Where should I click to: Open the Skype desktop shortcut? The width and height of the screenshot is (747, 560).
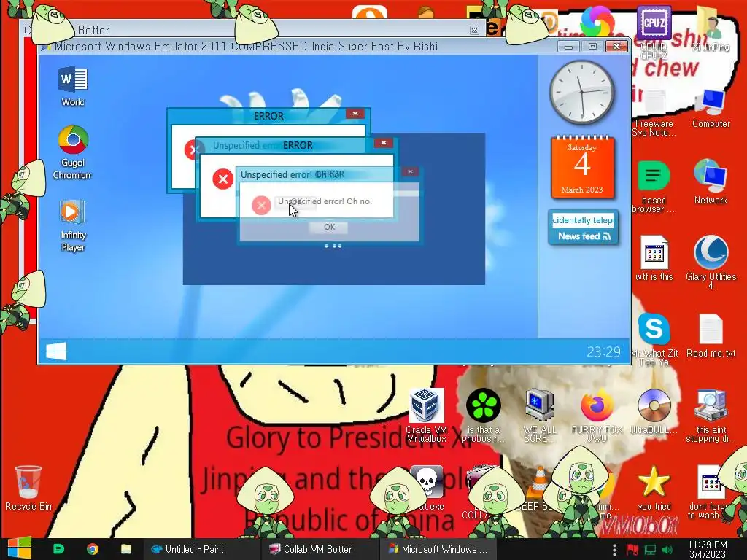pos(654,339)
